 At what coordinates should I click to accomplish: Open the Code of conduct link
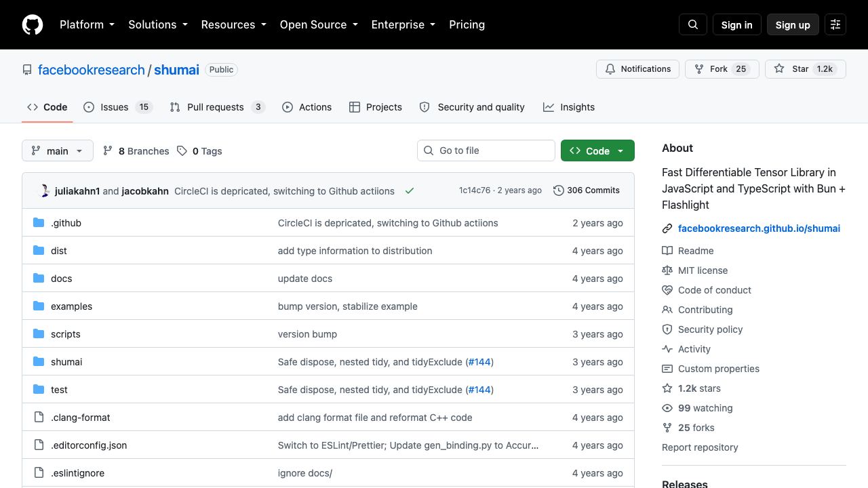coord(715,290)
